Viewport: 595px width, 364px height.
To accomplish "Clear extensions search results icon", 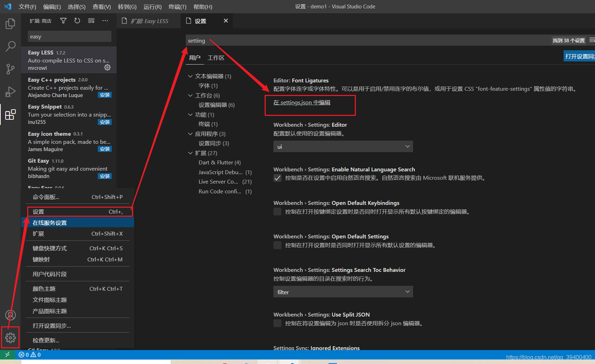I will [91, 21].
